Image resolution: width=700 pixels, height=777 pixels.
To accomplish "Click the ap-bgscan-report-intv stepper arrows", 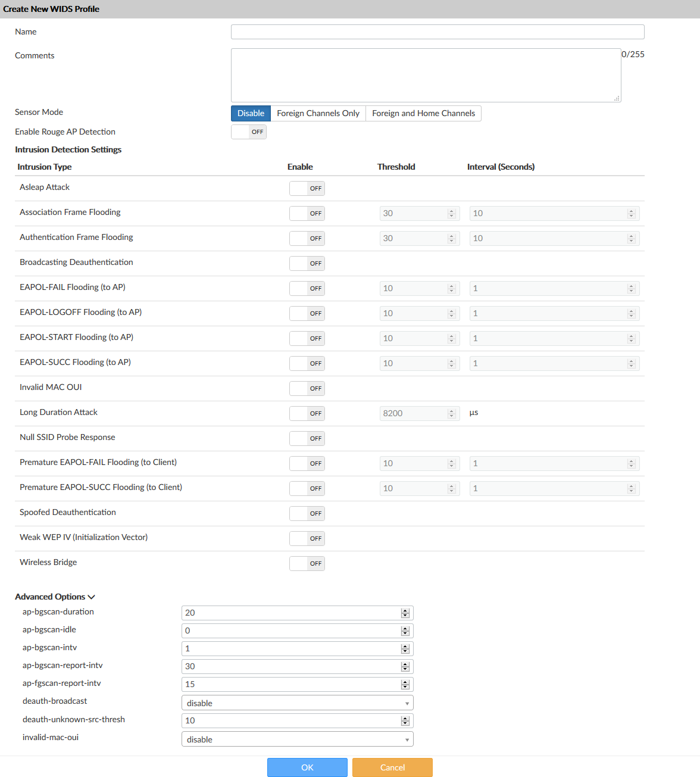I will pyautogui.click(x=405, y=666).
